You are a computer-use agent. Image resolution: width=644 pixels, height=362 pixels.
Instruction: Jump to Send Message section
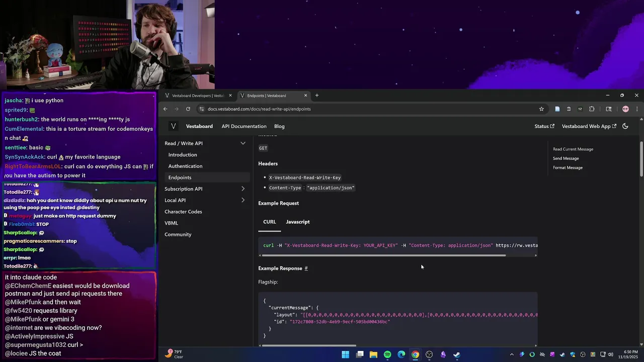566,158
